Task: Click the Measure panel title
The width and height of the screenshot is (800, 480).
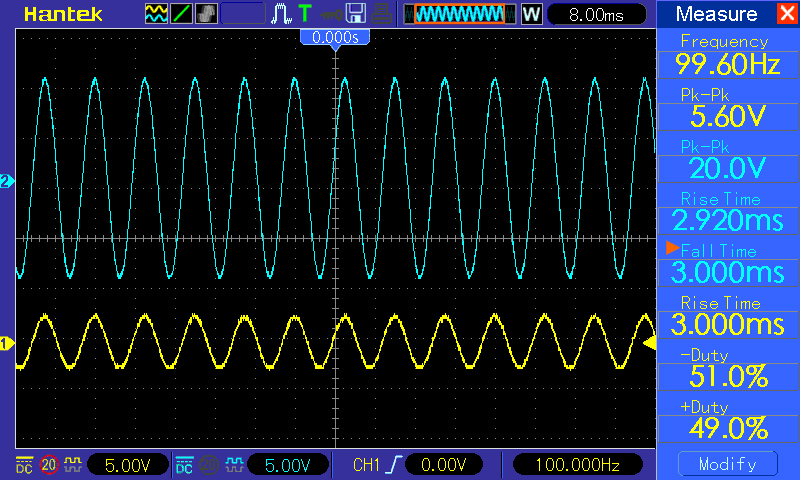Action: click(716, 14)
